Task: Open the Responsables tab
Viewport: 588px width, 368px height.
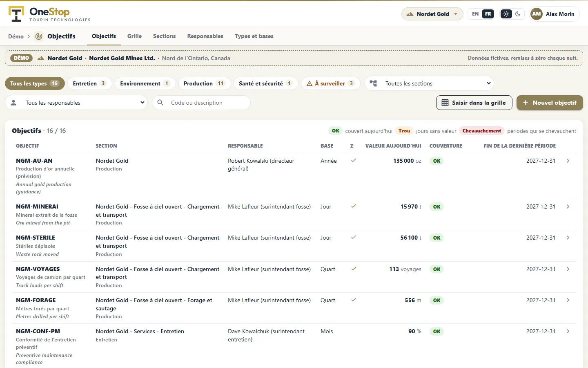Action: point(205,36)
